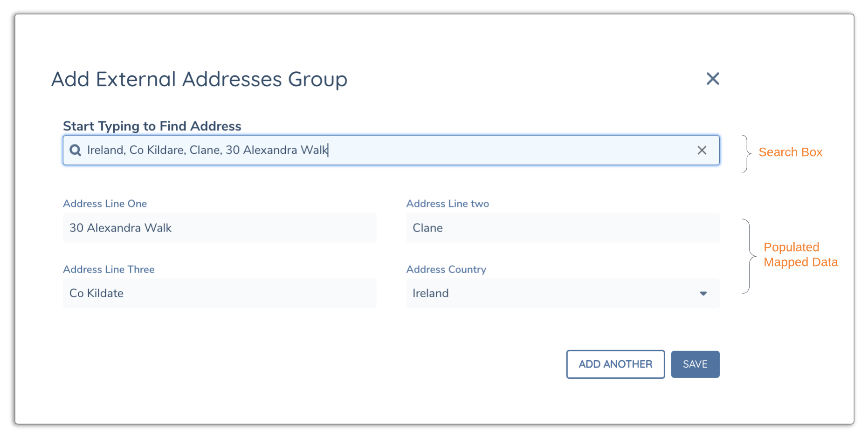Viewport: 868px width, 438px height.
Task: Open the Address Country dropdown showing Ireland
Action: pyautogui.click(x=550, y=294)
